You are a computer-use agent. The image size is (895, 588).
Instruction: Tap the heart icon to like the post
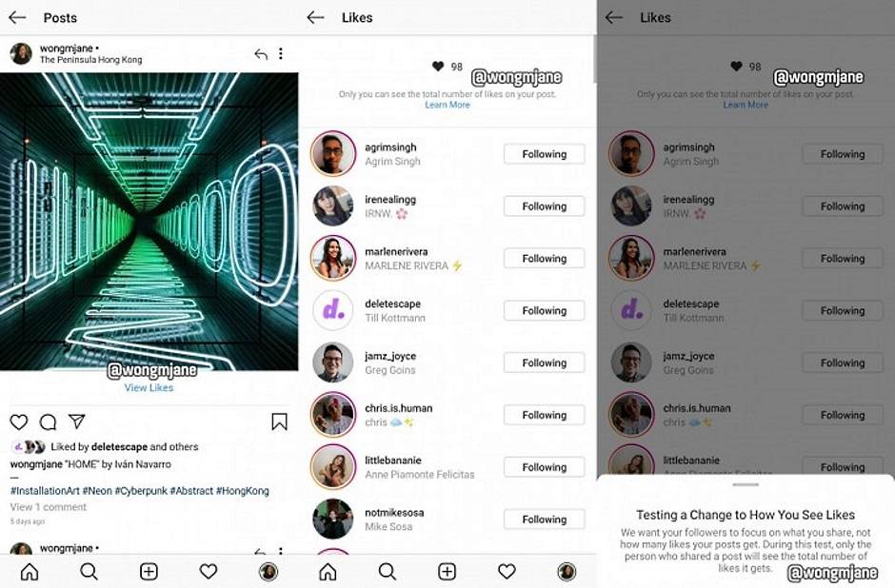(19, 422)
